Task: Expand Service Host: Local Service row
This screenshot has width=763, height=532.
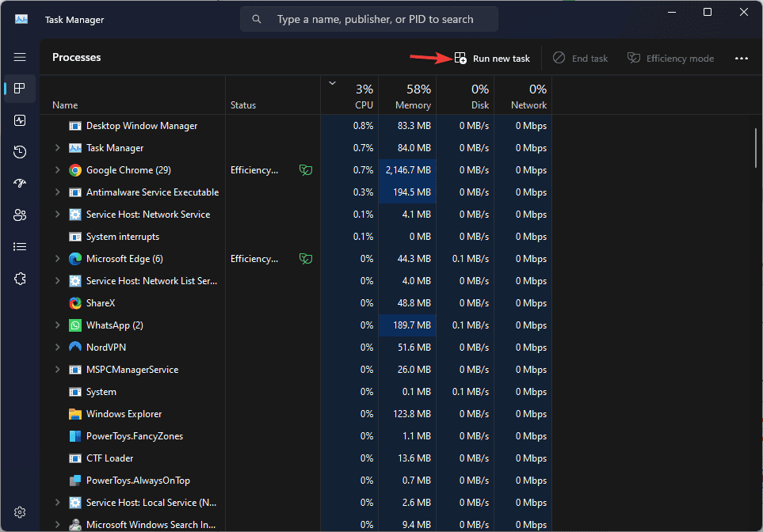Action: click(x=57, y=503)
